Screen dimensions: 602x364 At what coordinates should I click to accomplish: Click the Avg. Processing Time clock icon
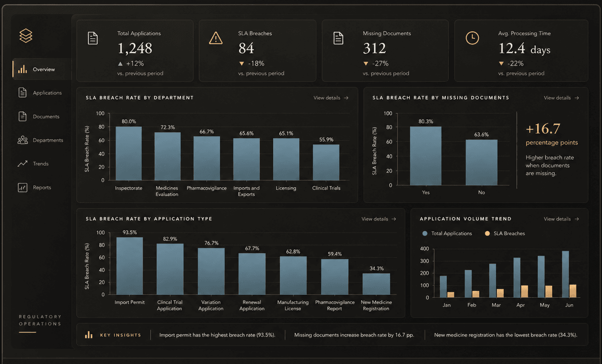472,38
